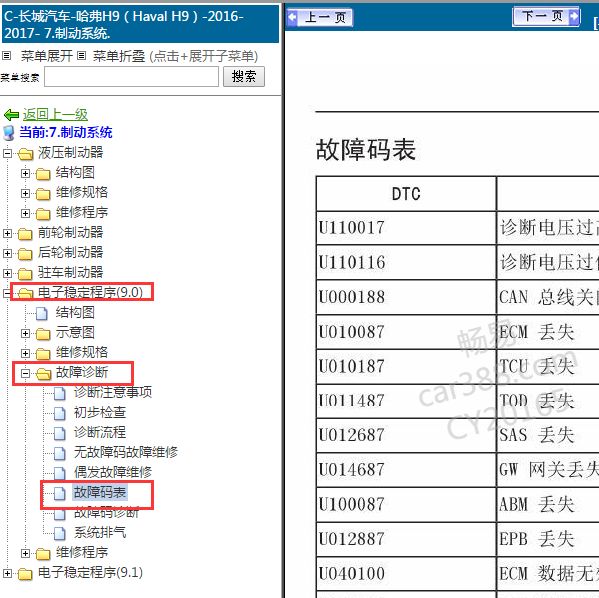This screenshot has height=598, width=599.
Task: Open the 故障码诊断 page
Action: [x=107, y=513]
